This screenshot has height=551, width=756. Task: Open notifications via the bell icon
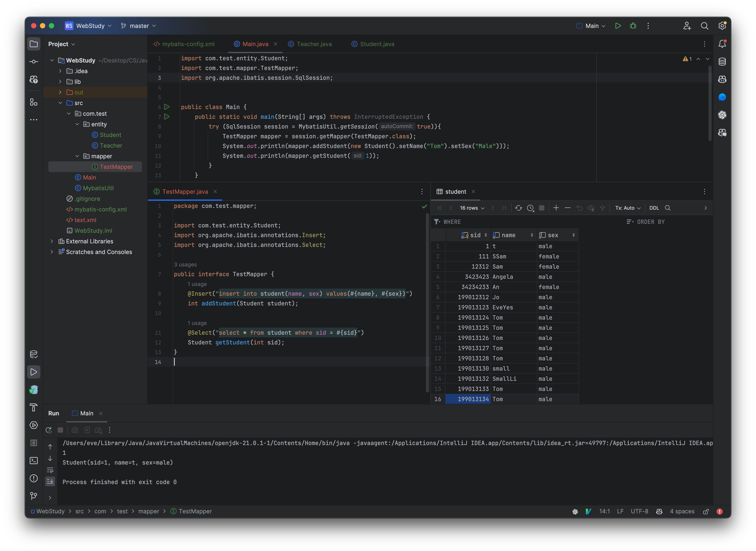722,43
